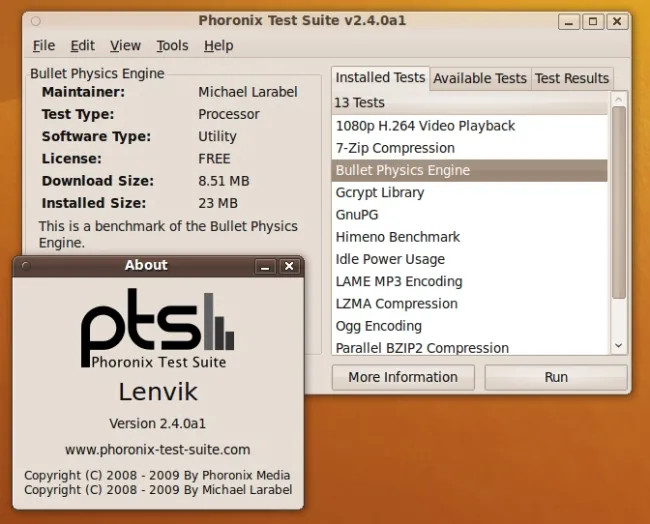Screen dimensions: 650x524
Task: Click the benchmark description text
Action: click(x=168, y=234)
